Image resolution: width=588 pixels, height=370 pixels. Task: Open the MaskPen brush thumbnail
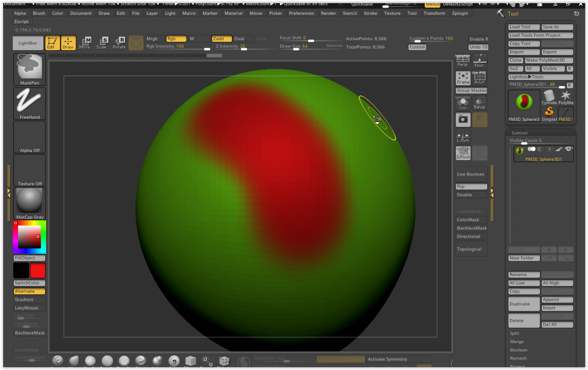(29, 69)
